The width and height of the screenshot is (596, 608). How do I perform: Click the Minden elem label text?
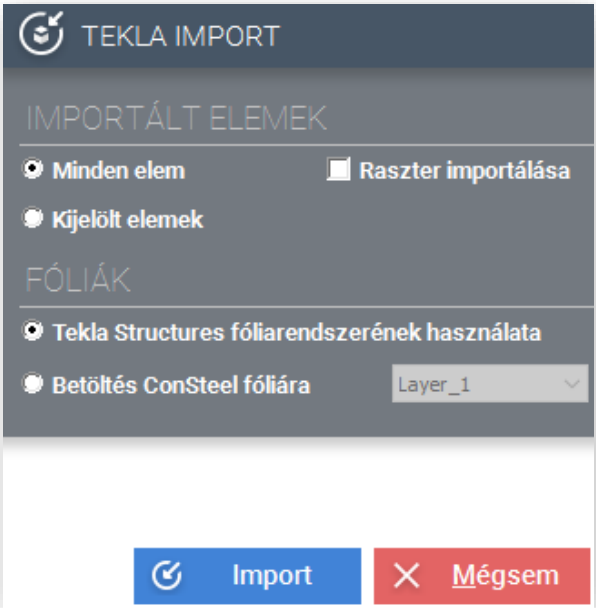pos(119,170)
